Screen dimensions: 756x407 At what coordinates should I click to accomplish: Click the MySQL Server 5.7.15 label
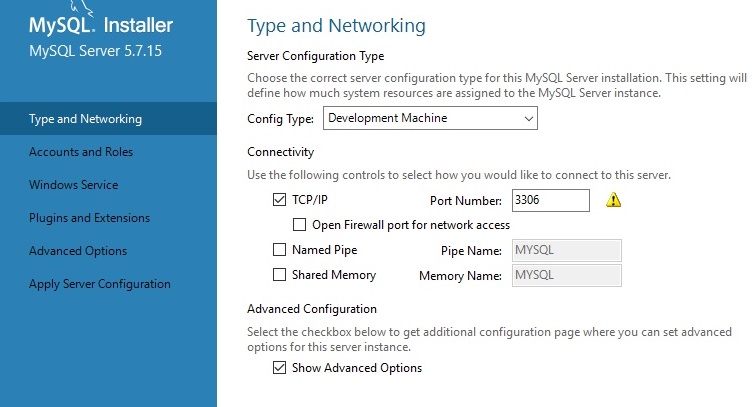pos(95,51)
